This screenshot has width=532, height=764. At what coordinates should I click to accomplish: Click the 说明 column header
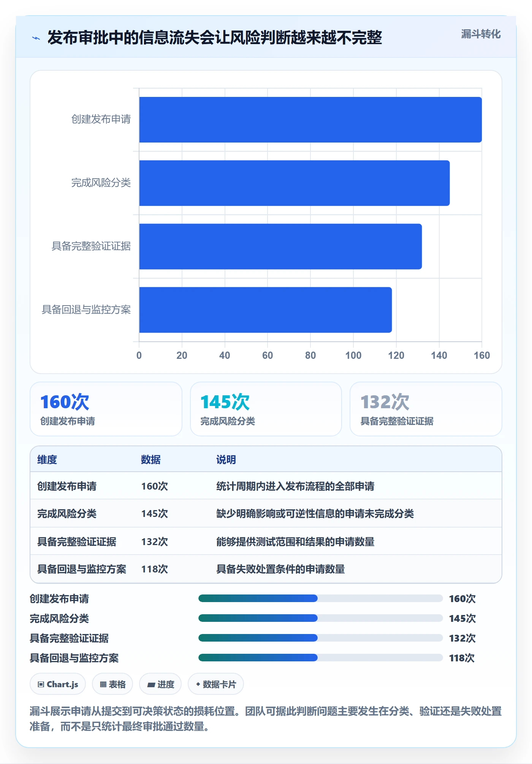click(x=226, y=460)
